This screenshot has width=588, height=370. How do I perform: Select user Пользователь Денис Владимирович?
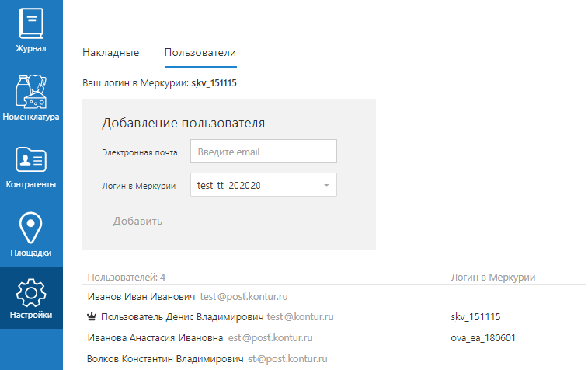(x=183, y=317)
